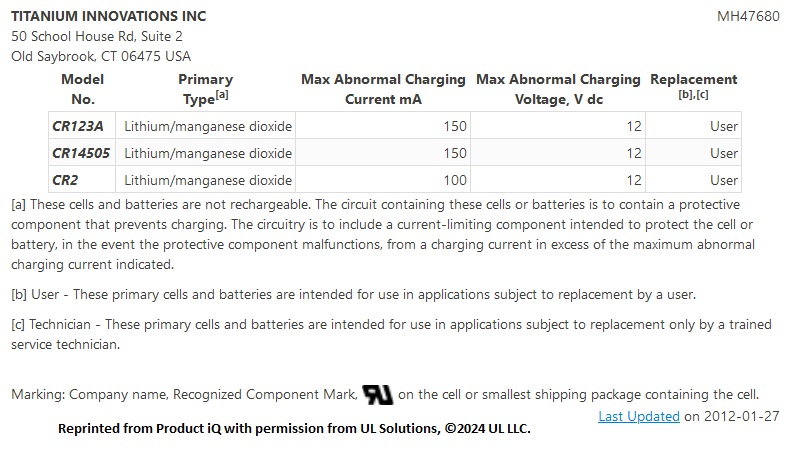790x457 pixels.
Task: Click the Old Saybrook address line
Action: click(101, 56)
